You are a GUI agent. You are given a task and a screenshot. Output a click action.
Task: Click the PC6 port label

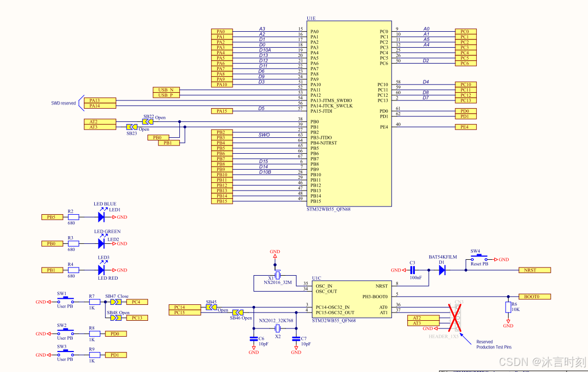coord(466,64)
